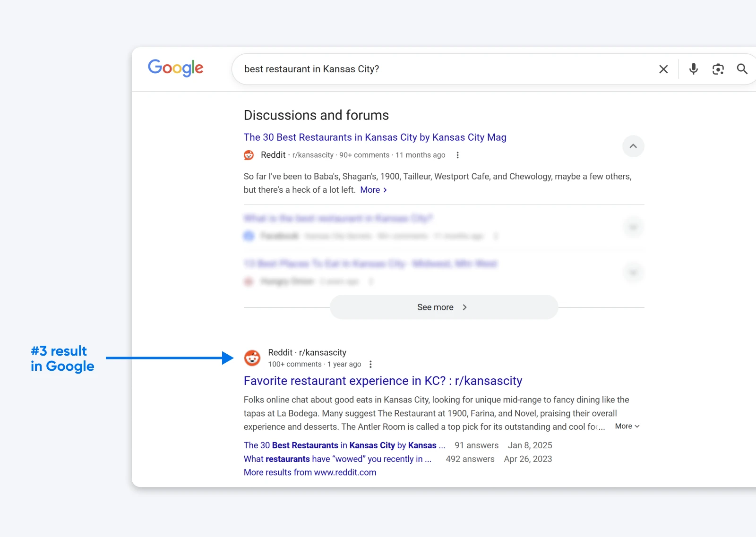
Task: Open the three-dot options for the #3 result
Action: point(371,364)
